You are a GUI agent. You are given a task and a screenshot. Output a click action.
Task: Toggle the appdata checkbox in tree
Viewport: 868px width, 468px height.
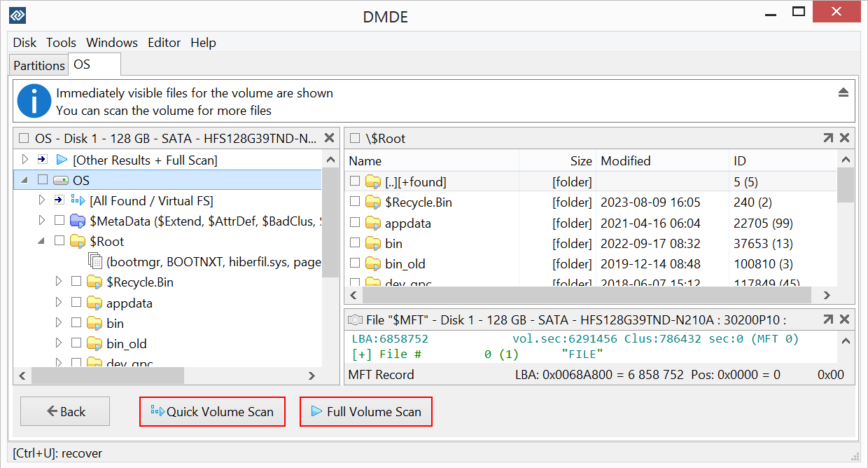pos(76,303)
